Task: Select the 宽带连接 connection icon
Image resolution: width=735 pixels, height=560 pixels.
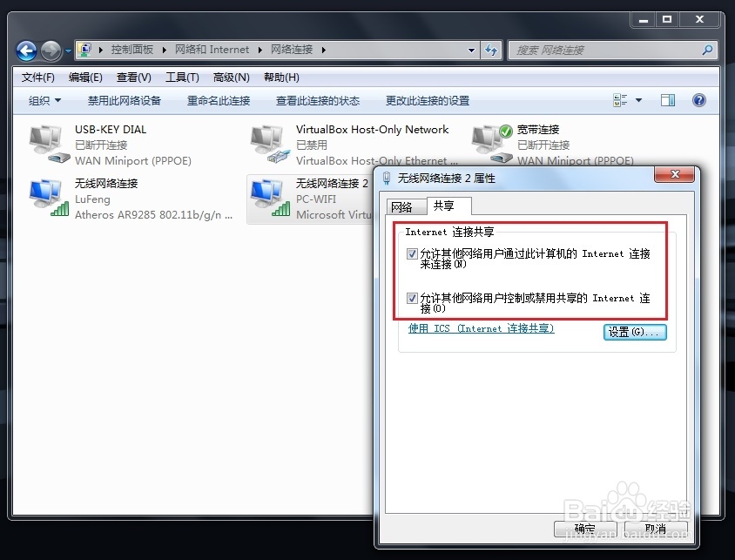Action: 491,144
